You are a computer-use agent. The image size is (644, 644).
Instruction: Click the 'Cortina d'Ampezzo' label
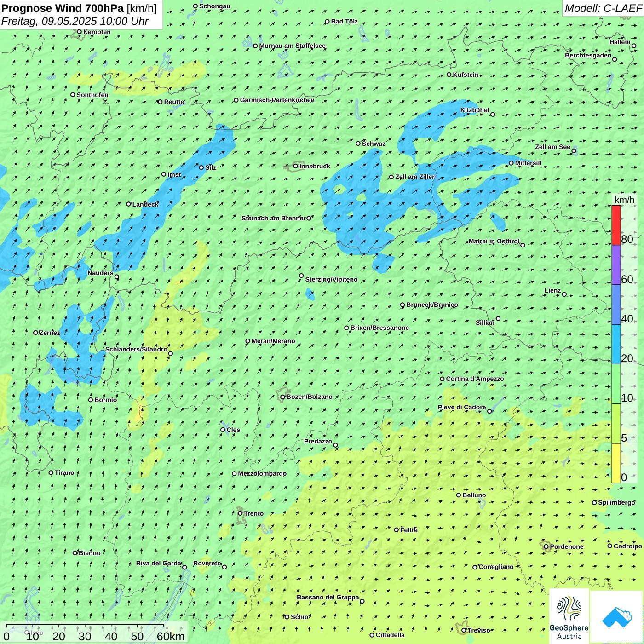tap(475, 379)
